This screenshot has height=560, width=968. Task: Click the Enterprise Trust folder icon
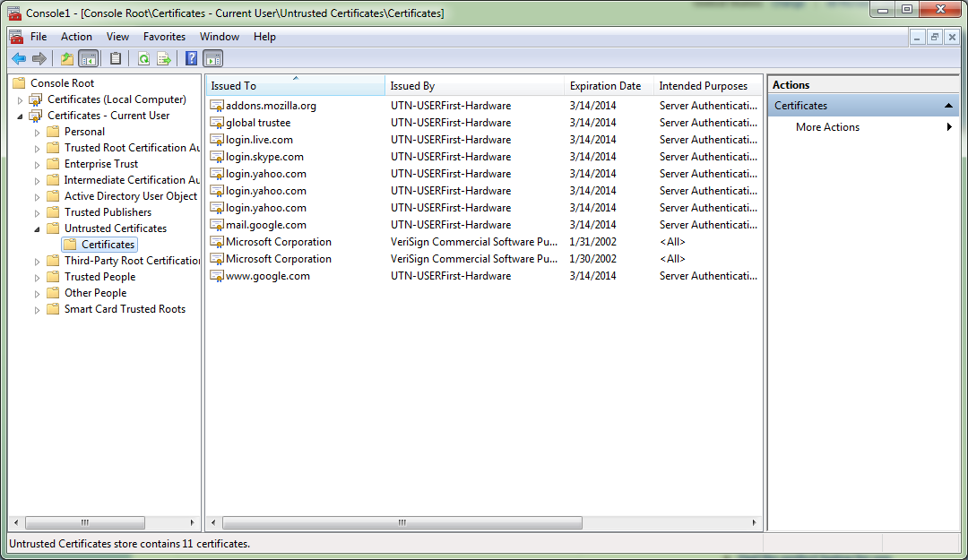[53, 164]
